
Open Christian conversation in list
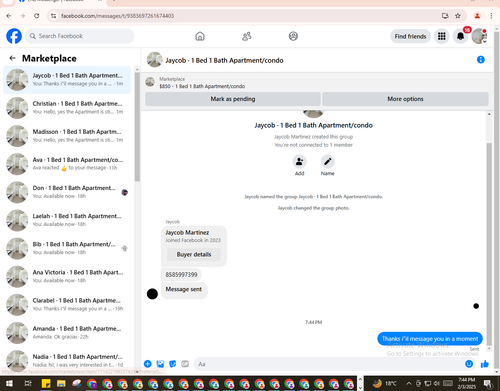(67, 108)
